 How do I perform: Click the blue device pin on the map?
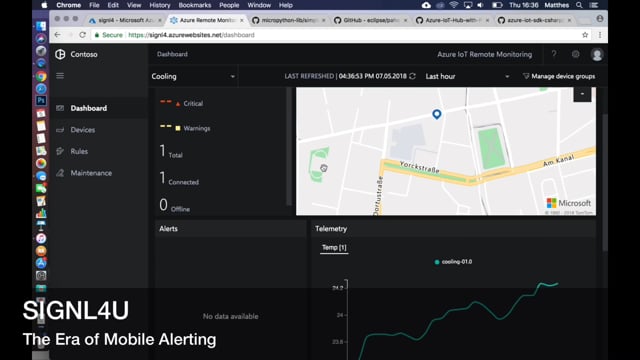pyautogui.click(x=437, y=114)
